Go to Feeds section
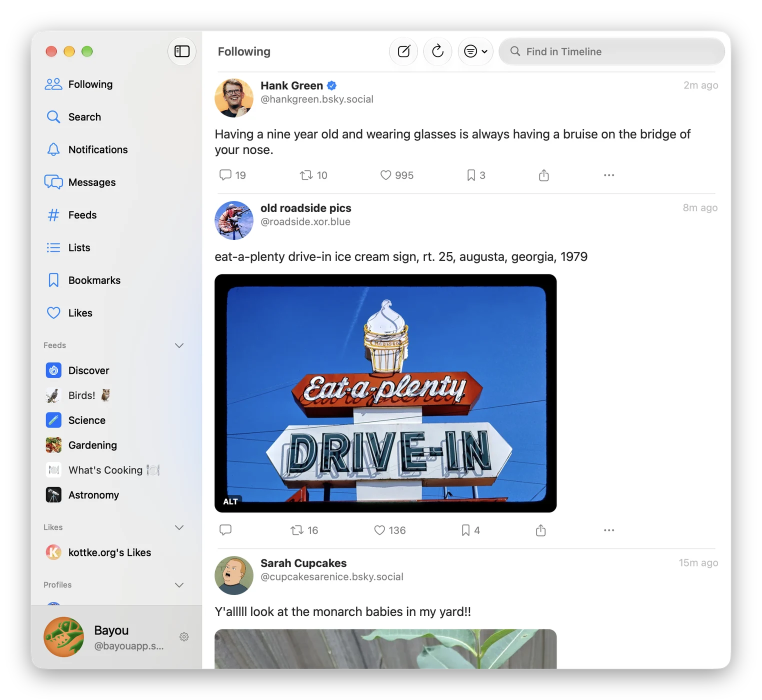This screenshot has width=762, height=700. 71,215
